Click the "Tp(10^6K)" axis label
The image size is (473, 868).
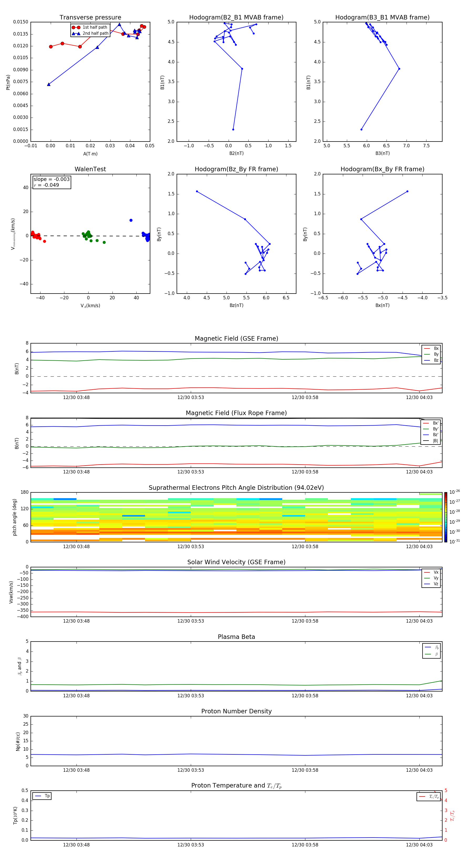click(15, 815)
